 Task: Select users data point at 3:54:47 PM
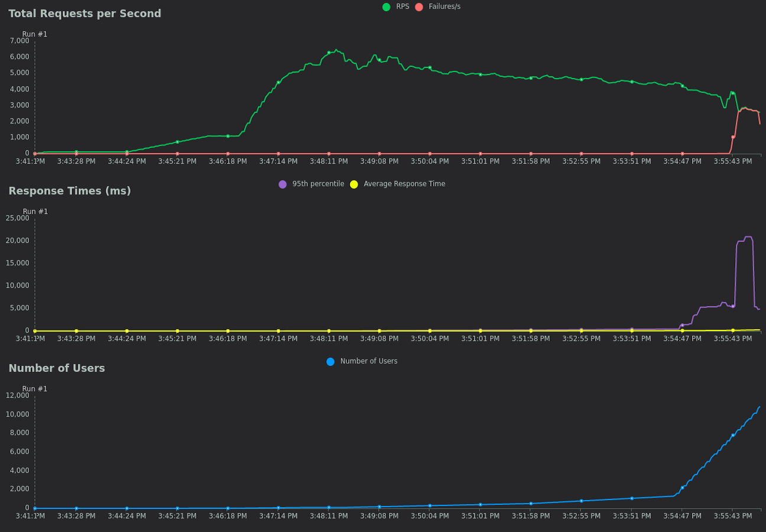[682, 488]
